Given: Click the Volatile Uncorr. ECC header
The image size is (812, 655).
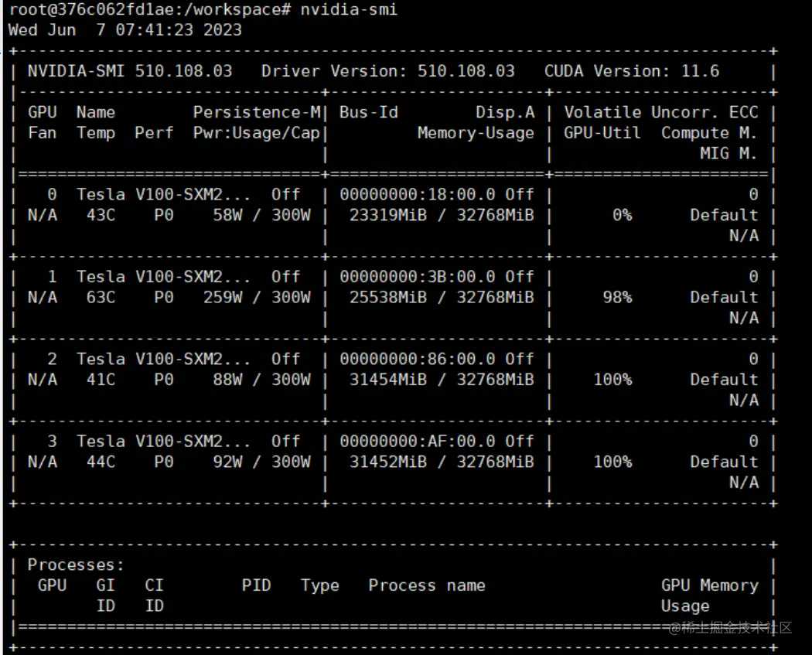Looking at the screenshot, I should pos(660,112).
